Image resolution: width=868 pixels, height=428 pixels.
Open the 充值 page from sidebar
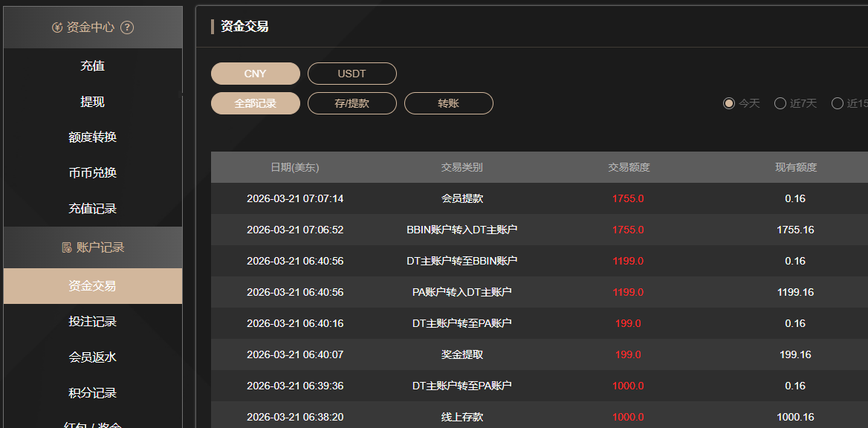92,65
